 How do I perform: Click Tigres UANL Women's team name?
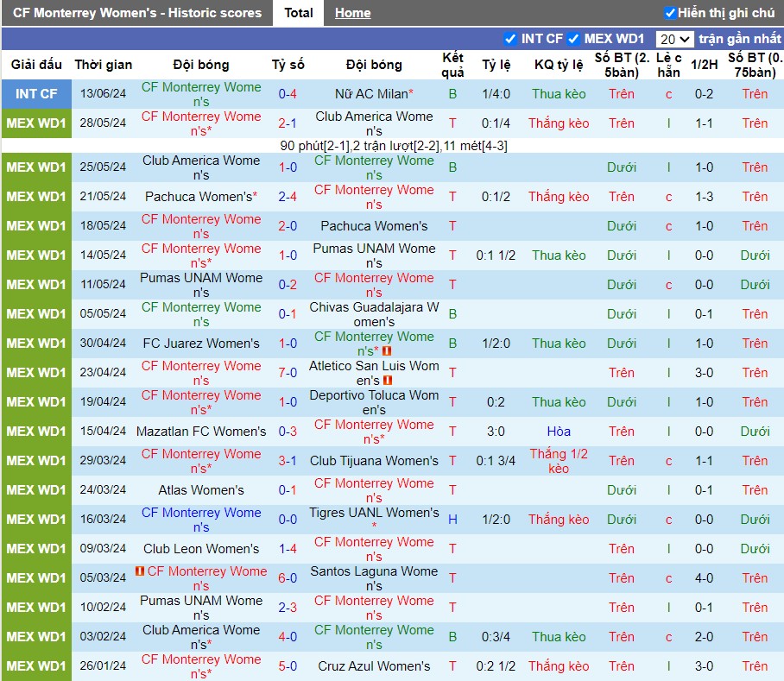(x=374, y=513)
